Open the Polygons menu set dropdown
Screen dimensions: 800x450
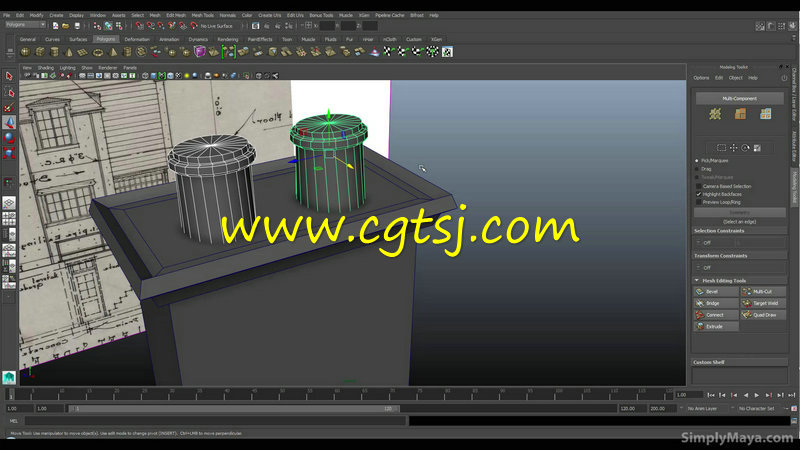pyautogui.click(x=26, y=24)
